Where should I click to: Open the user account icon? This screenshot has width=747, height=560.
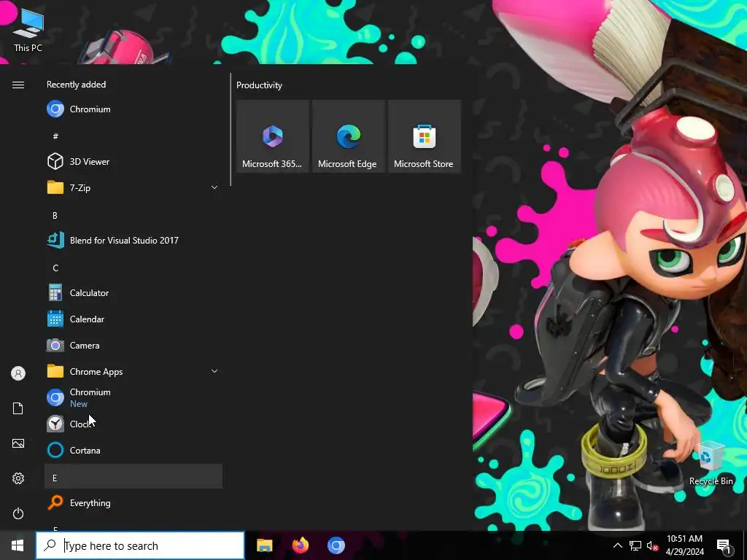(x=18, y=373)
